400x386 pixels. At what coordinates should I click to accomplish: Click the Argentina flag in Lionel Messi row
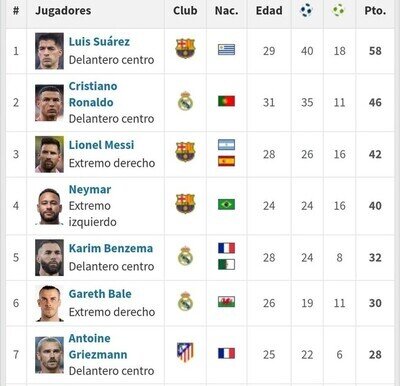point(226,145)
